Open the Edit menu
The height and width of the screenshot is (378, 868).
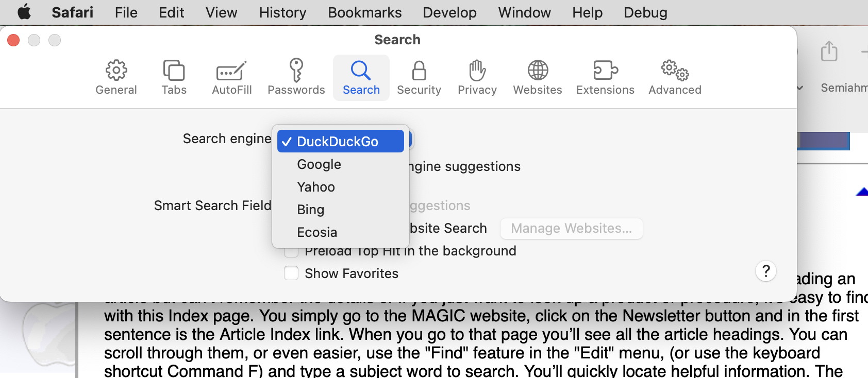click(x=172, y=12)
